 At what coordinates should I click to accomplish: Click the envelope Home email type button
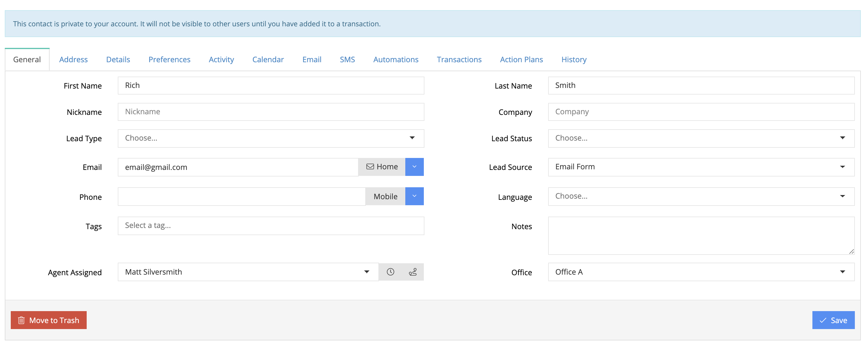click(x=382, y=167)
